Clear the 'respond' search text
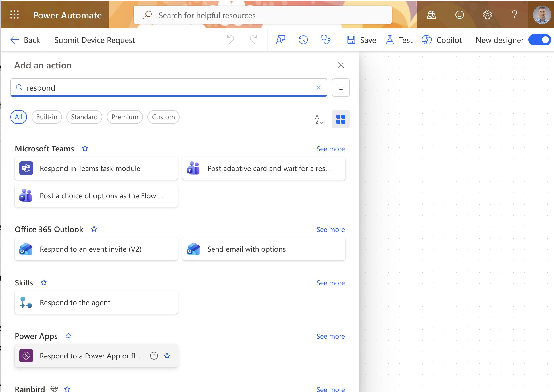554x392 pixels. tap(318, 87)
